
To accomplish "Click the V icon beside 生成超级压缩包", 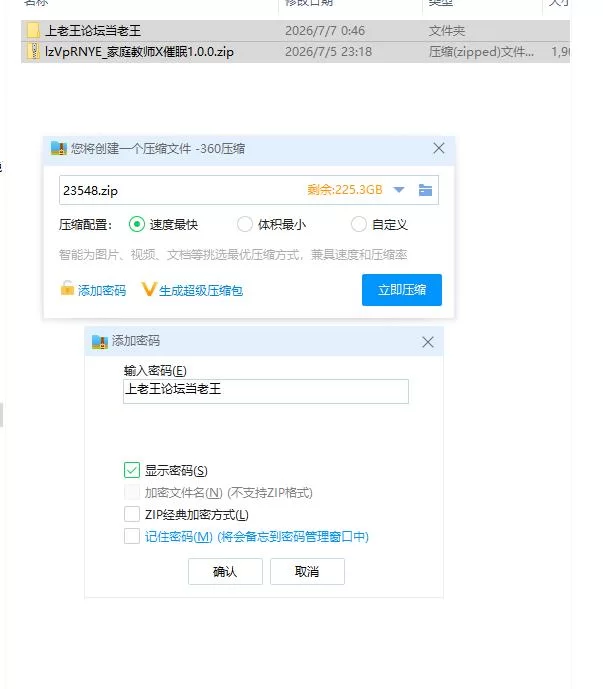I will pos(149,289).
